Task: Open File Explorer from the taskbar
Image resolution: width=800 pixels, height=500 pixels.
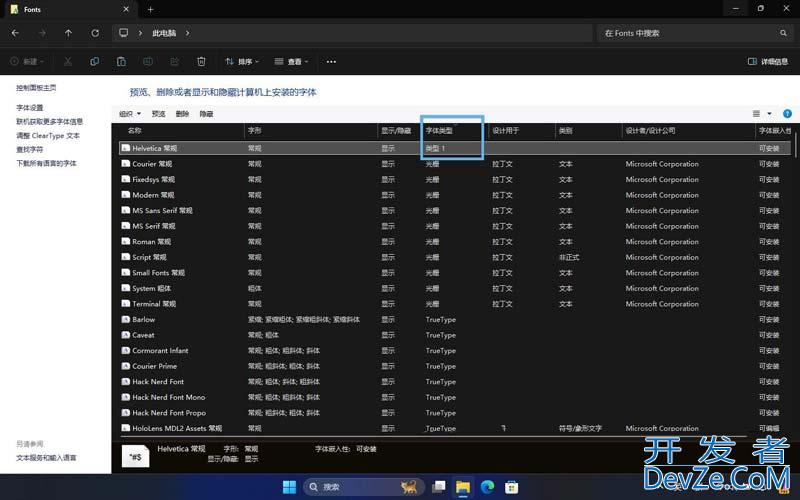Action: point(463,487)
